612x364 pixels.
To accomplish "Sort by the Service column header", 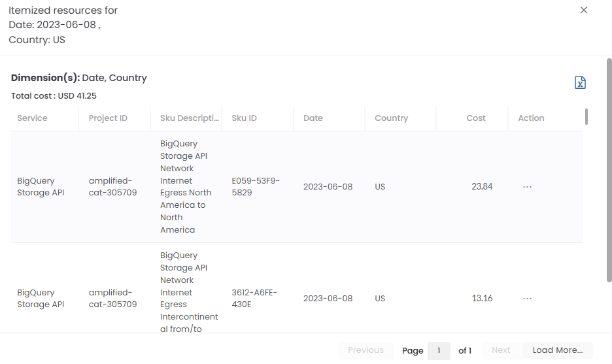I will (x=33, y=118).
